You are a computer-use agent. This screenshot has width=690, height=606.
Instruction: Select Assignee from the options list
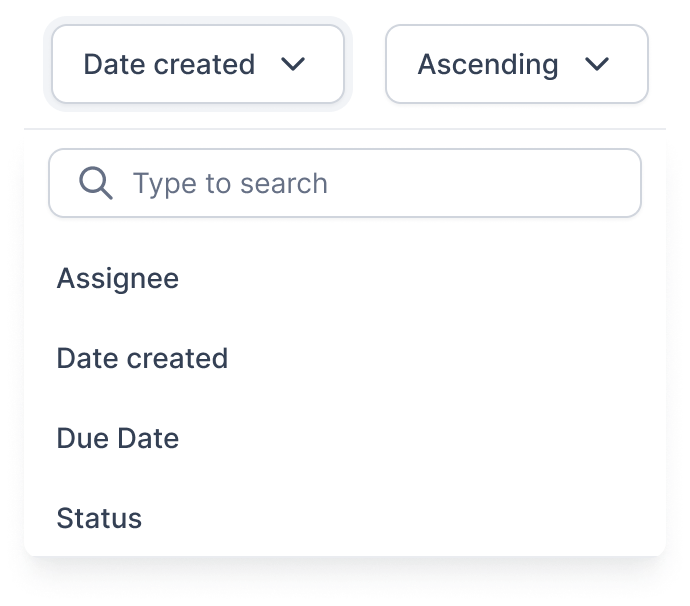(x=345, y=279)
